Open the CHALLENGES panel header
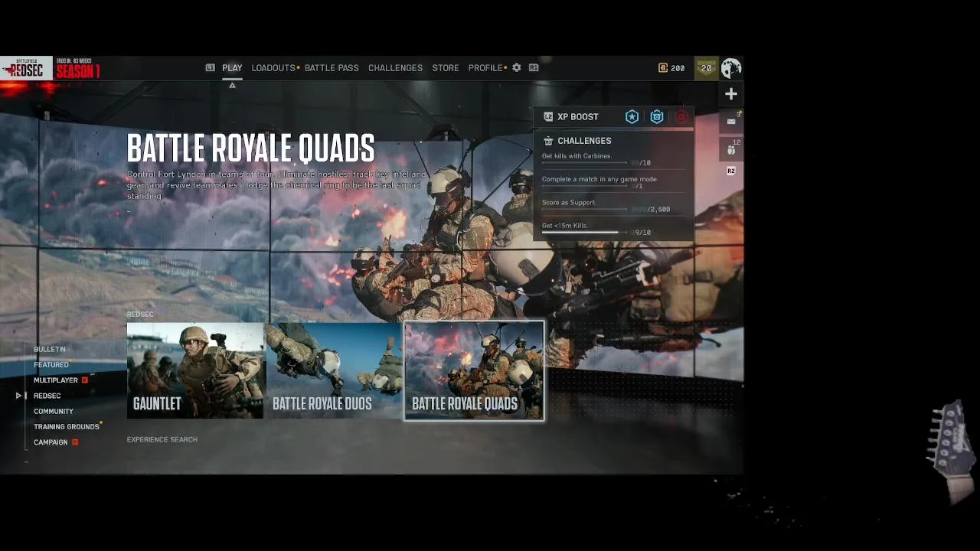The image size is (980, 551). tap(584, 141)
